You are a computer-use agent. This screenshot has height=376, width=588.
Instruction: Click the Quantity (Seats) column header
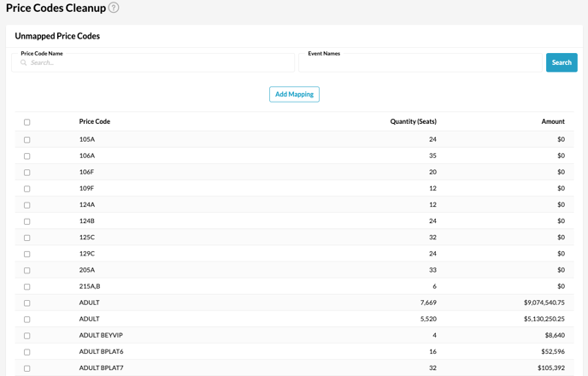tap(413, 121)
